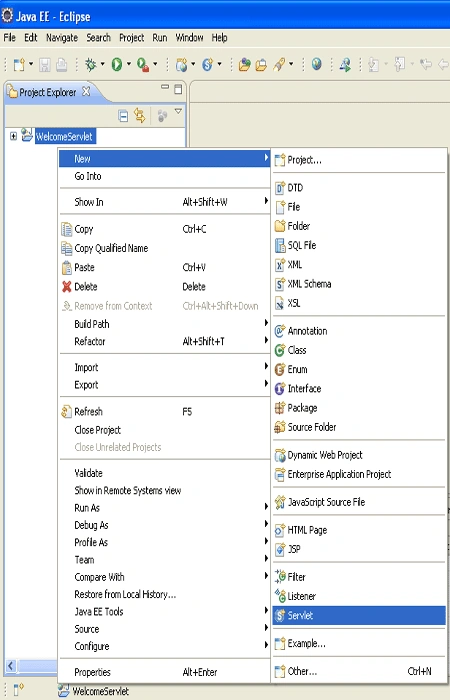Screen dimensions: 450x700
Task: Expand the Java EE Tools submenu
Action: pos(164,612)
